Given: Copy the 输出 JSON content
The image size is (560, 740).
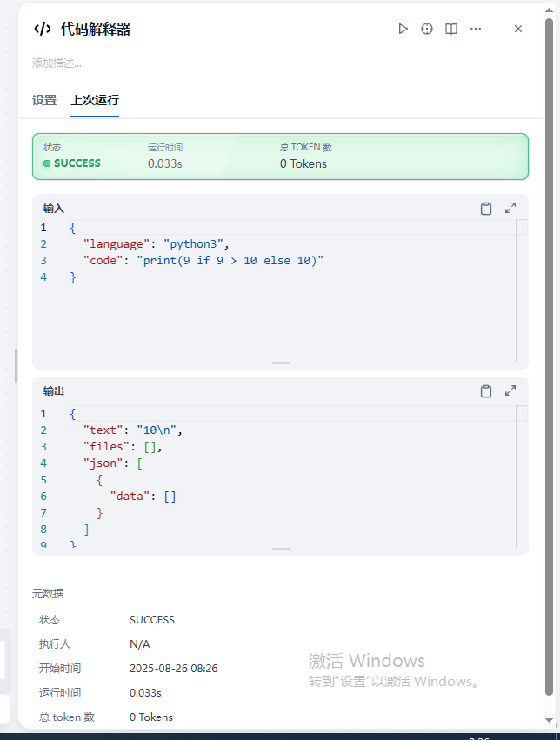Looking at the screenshot, I should pyautogui.click(x=486, y=391).
